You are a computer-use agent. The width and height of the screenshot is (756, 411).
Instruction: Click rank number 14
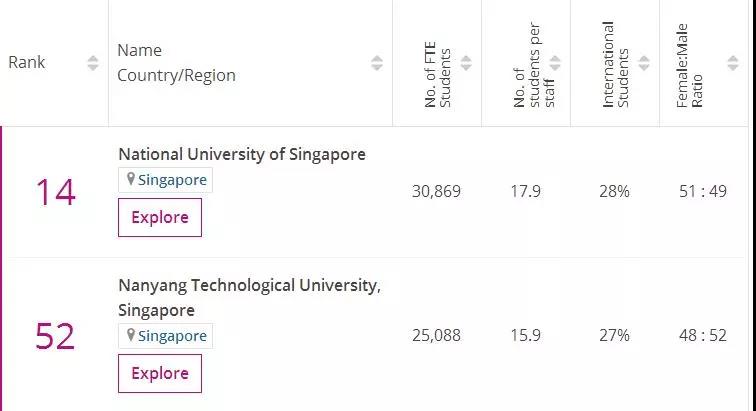click(56, 192)
